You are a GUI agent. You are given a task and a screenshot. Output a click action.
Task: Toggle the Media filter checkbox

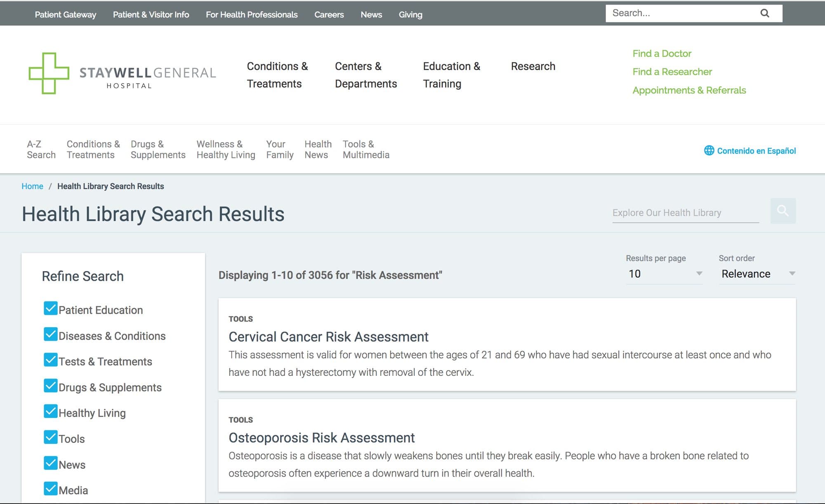[x=50, y=489]
